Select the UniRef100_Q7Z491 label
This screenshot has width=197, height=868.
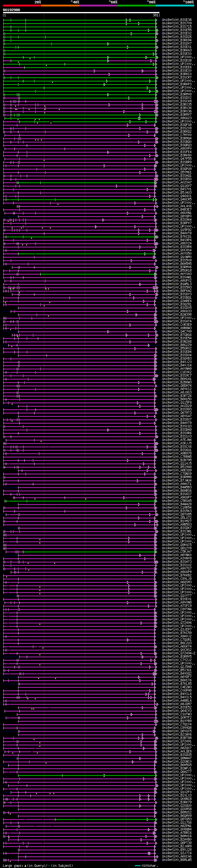point(177,742)
